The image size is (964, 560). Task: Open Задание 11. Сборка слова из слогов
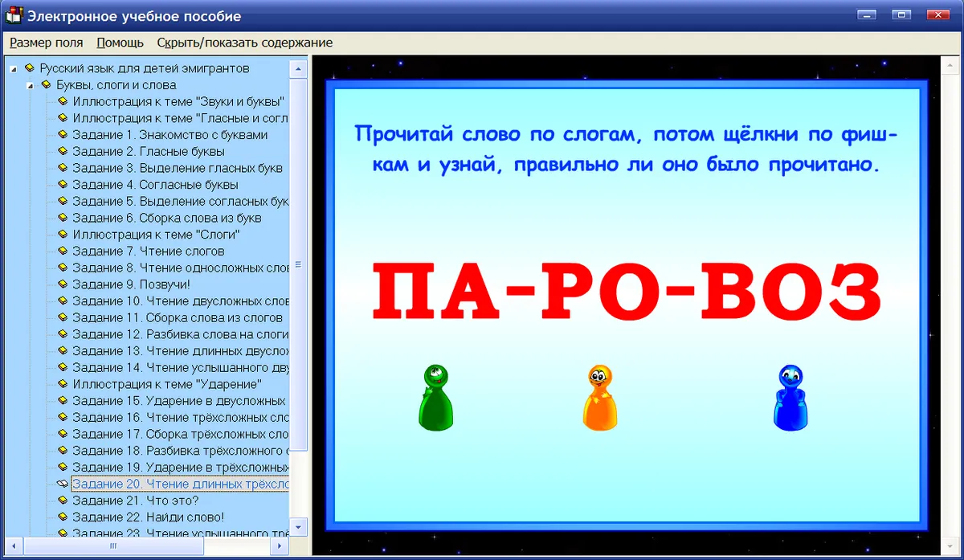coord(178,317)
